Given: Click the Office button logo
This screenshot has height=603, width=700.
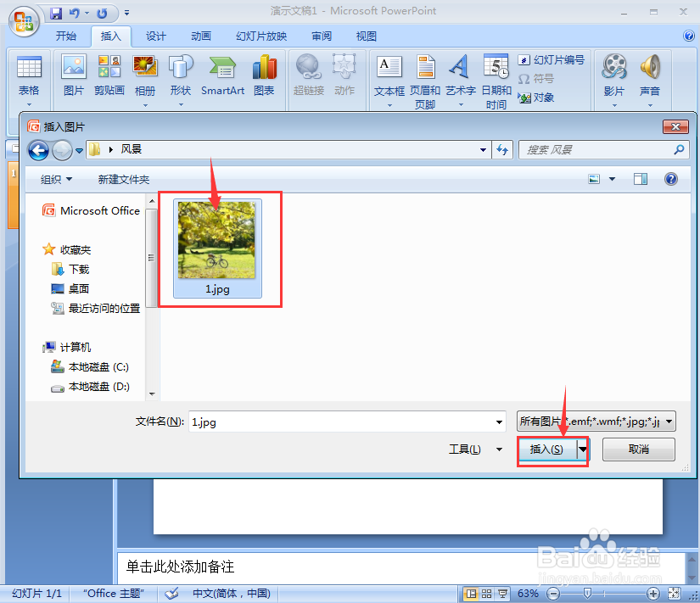Looking at the screenshot, I should [24, 21].
